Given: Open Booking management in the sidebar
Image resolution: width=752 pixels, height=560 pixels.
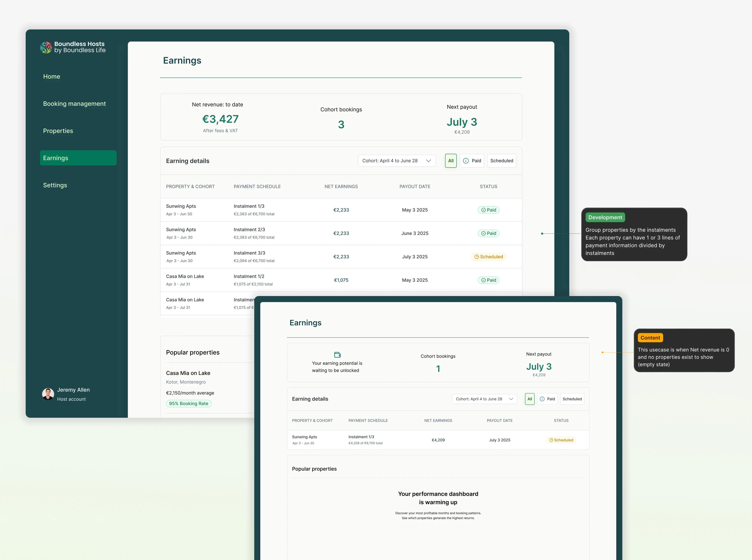Looking at the screenshot, I should (x=74, y=104).
